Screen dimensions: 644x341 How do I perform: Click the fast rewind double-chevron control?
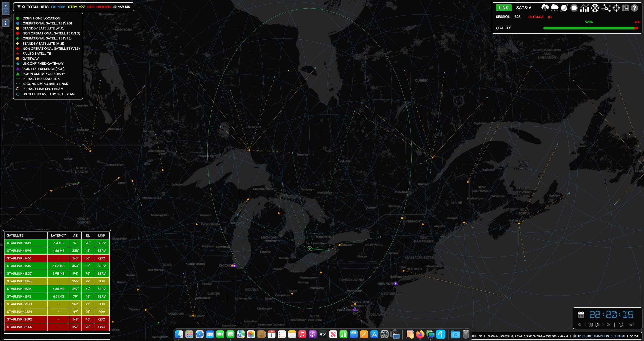(x=580, y=325)
